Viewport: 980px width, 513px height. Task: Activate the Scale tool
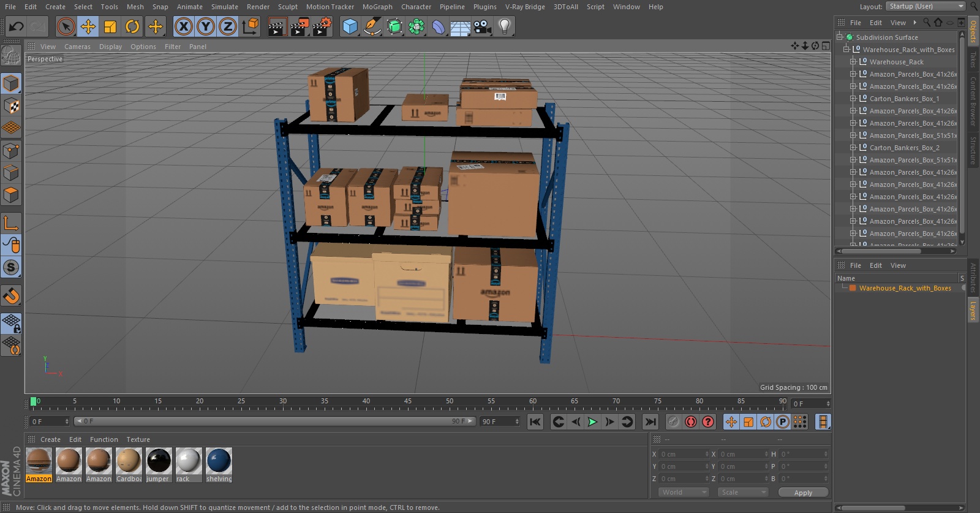pos(110,26)
